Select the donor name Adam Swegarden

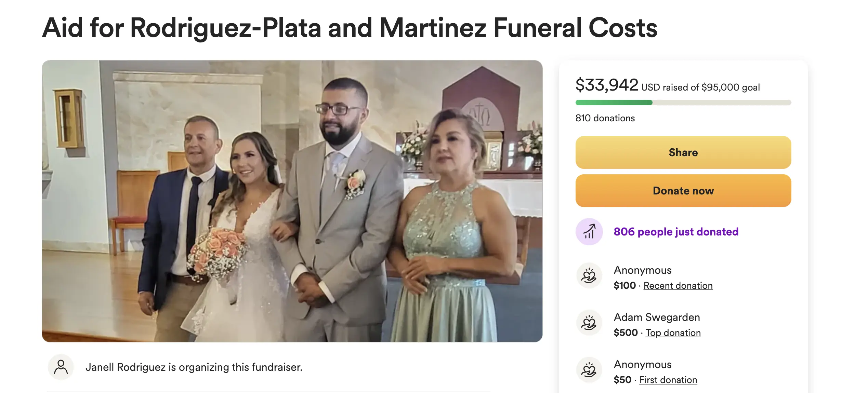pos(657,317)
